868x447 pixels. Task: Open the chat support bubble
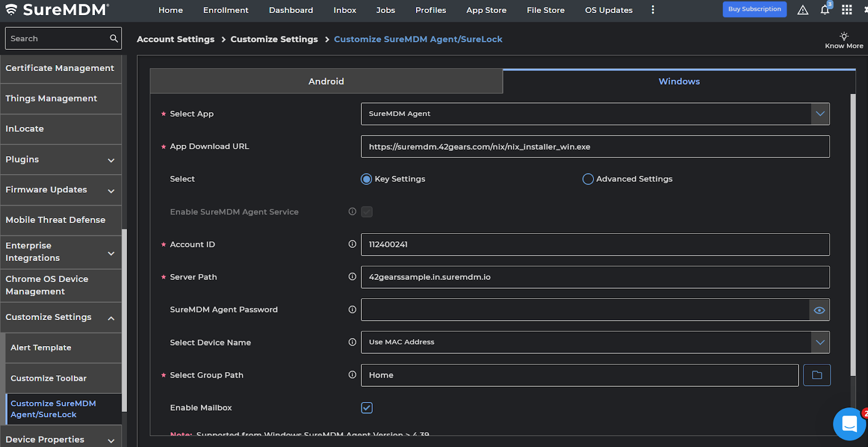click(849, 424)
